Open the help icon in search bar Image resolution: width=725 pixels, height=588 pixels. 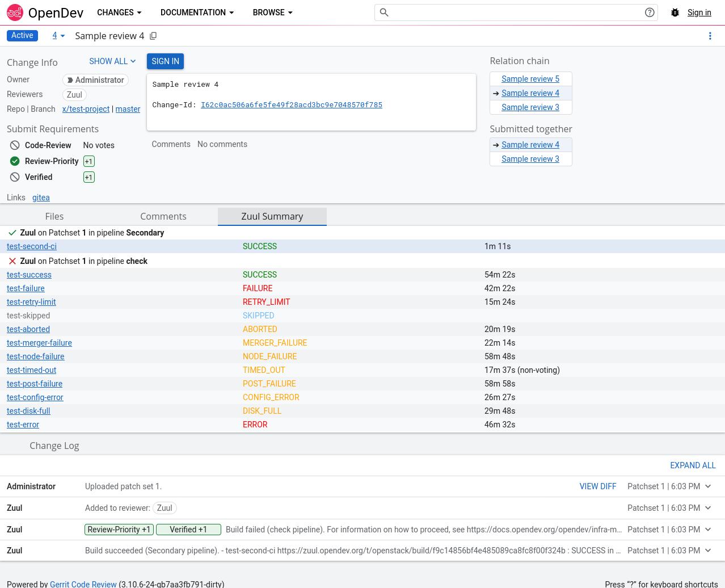(x=650, y=12)
